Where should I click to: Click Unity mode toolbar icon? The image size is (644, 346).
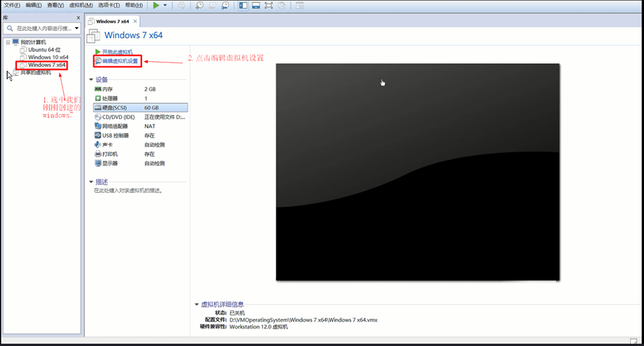click(281, 5)
